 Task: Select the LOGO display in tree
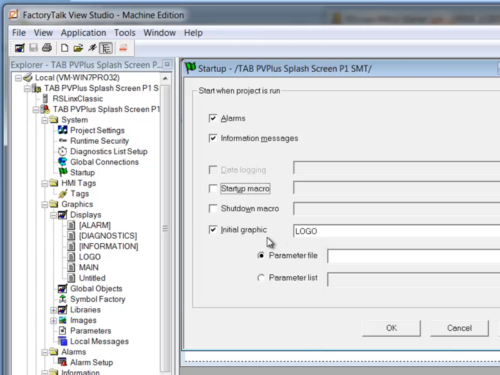[90, 257]
